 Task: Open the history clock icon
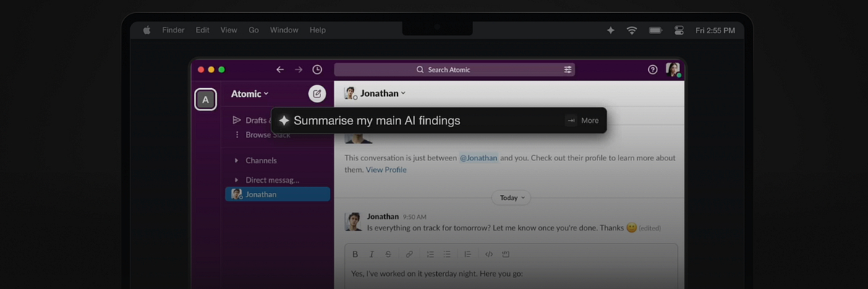(318, 69)
